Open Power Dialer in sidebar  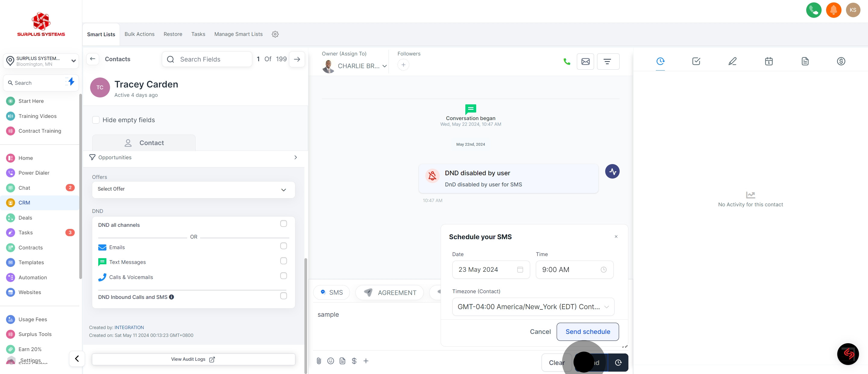point(34,173)
